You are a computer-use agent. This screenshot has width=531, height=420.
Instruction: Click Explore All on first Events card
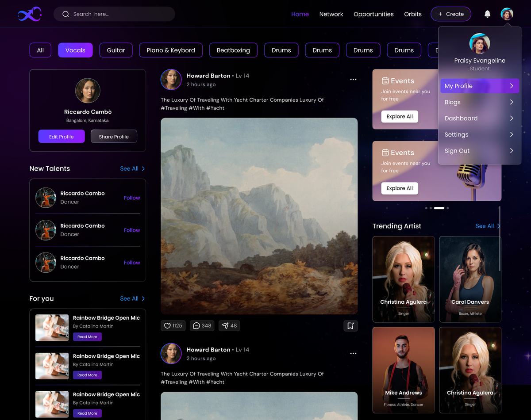[400, 116]
